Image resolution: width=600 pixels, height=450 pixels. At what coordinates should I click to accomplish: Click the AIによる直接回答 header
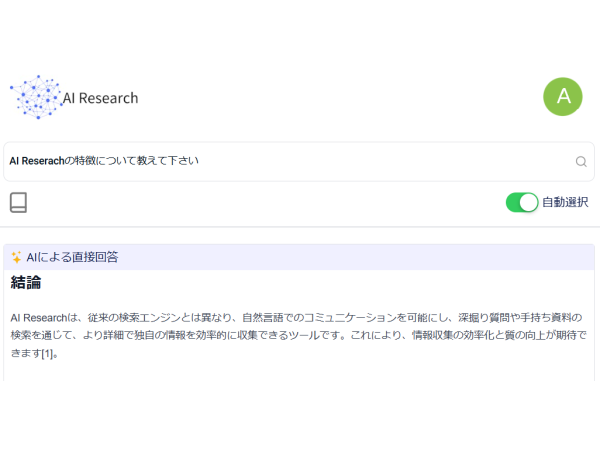point(299,257)
